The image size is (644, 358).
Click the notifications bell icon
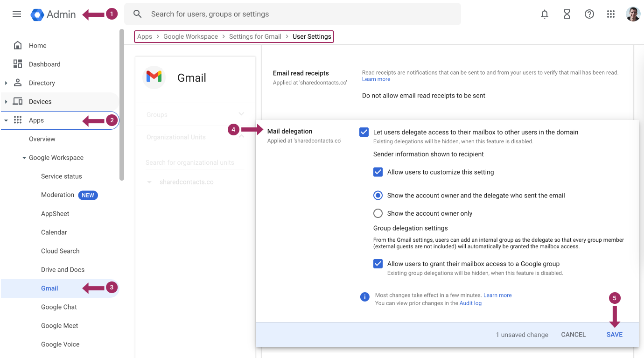545,14
